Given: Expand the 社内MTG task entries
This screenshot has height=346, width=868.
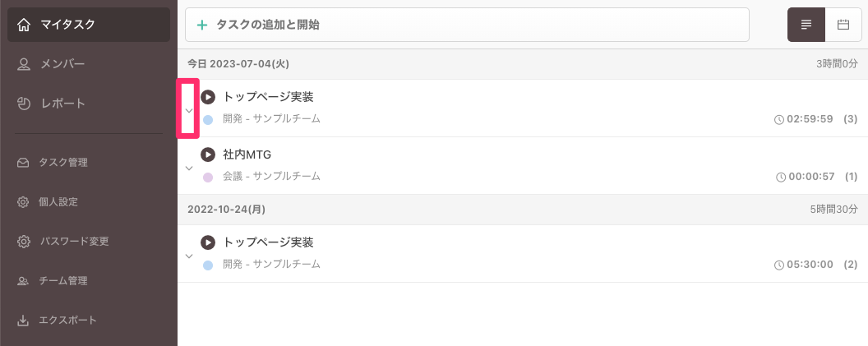Looking at the screenshot, I should pyautogui.click(x=189, y=167).
